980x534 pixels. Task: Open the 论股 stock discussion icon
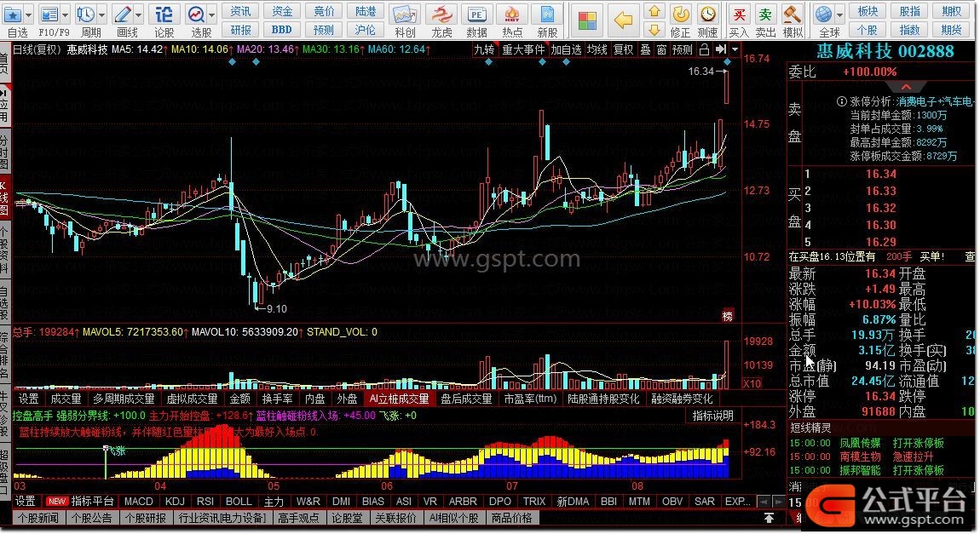tap(164, 14)
